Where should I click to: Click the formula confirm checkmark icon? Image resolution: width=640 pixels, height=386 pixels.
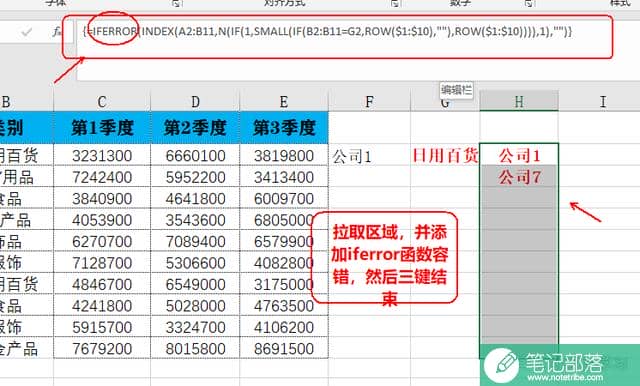click(x=27, y=31)
